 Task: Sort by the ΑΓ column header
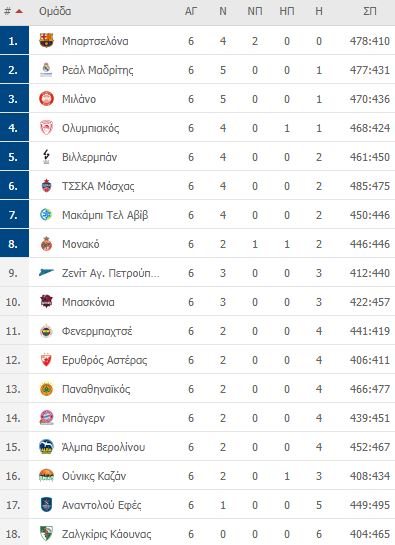[x=191, y=11]
